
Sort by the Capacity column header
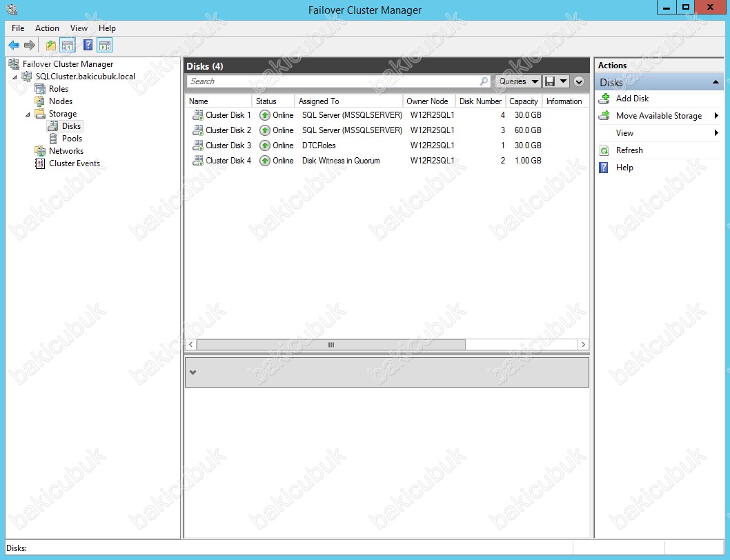click(x=524, y=101)
